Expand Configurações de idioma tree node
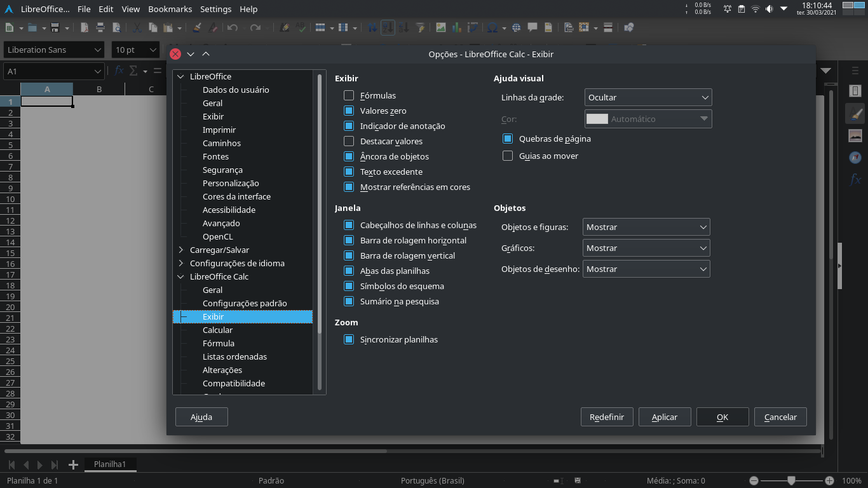The image size is (868, 488). 181,263
